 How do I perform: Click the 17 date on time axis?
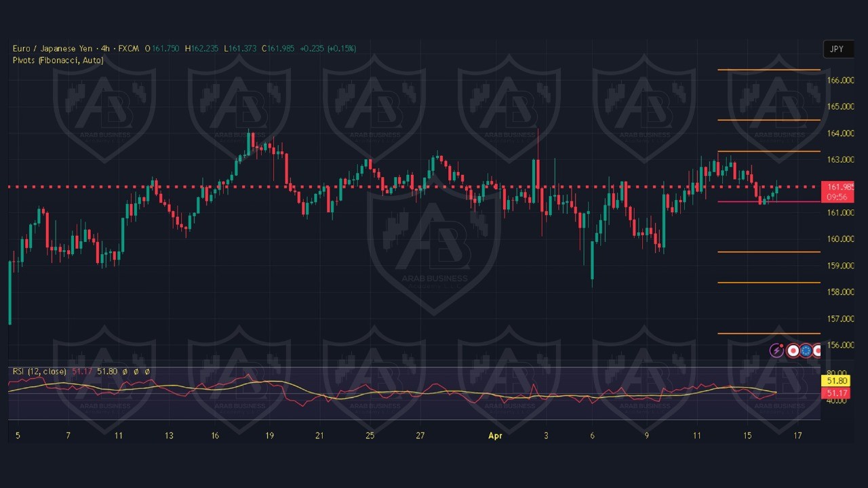pos(797,436)
